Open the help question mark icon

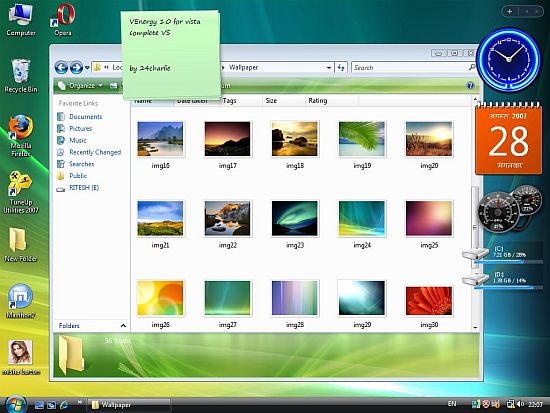click(470, 85)
